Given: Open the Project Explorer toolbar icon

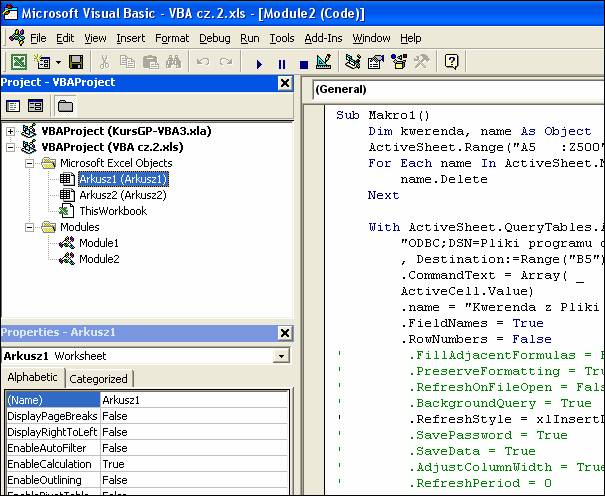Looking at the screenshot, I should point(353,62).
